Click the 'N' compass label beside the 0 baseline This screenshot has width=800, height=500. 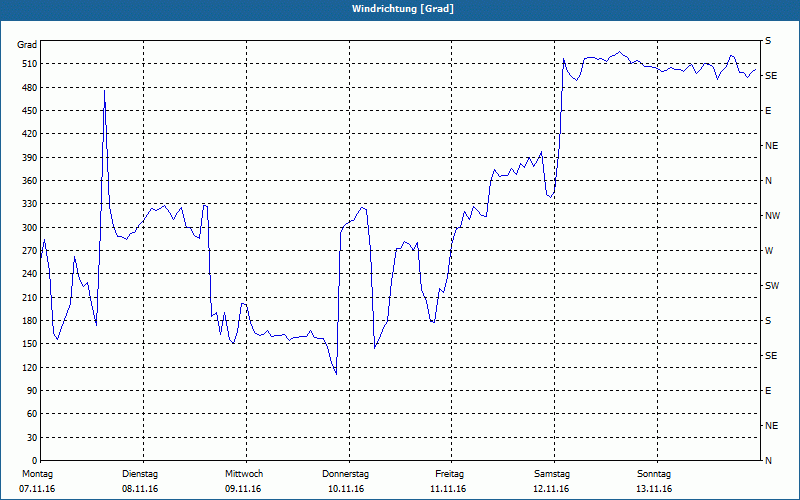coord(768,460)
